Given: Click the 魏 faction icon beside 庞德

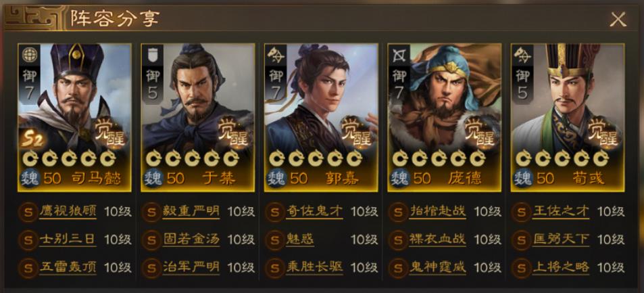Looking at the screenshot, I should pyautogui.click(x=399, y=179).
